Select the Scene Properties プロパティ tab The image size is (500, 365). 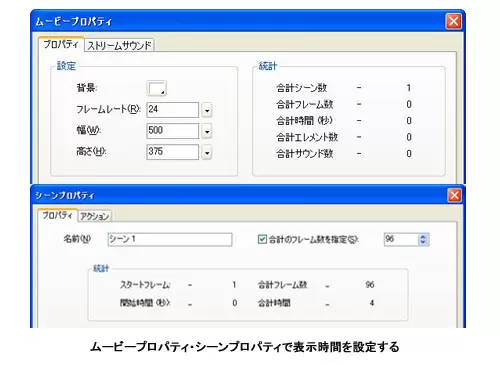click(x=57, y=215)
